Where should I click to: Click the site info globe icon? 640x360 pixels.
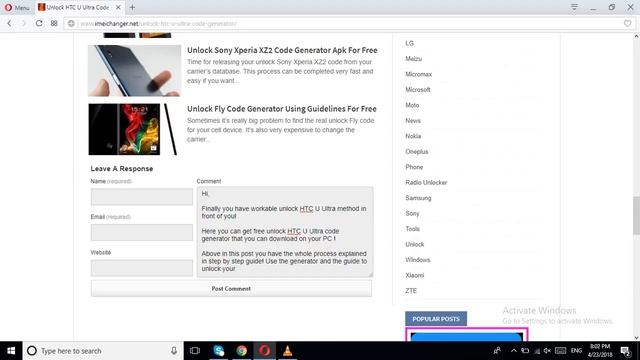[71, 24]
